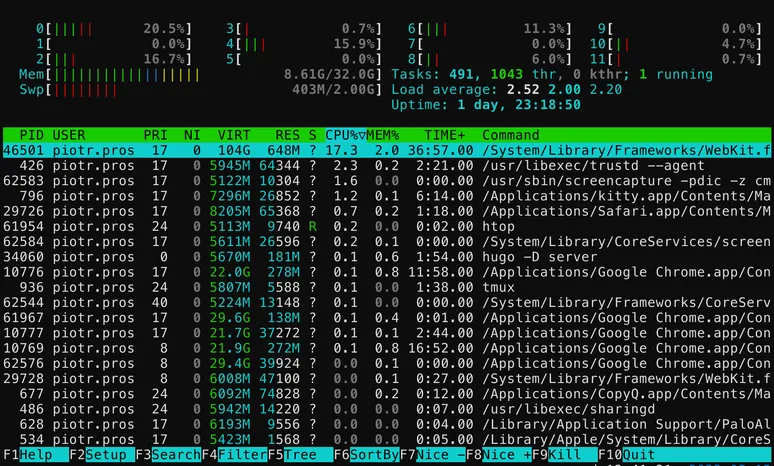The image size is (774, 466).
Task: Sort by the USER column header
Action: 69,135
